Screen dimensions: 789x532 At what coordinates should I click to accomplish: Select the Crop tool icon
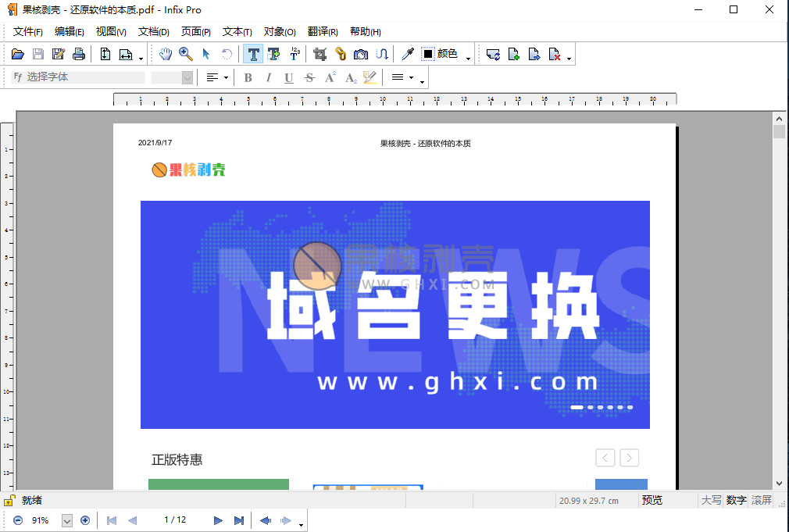[x=320, y=54]
